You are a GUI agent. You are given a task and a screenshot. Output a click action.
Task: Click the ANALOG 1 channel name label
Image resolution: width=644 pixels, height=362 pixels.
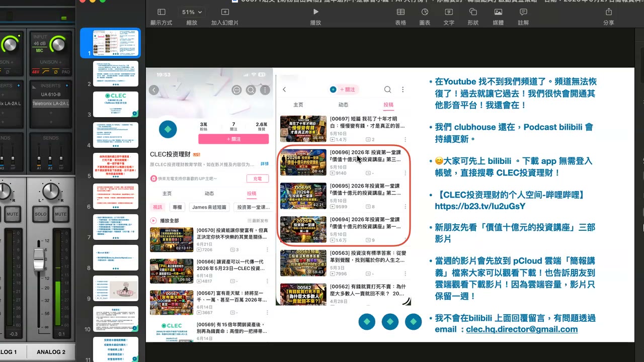click(9, 352)
